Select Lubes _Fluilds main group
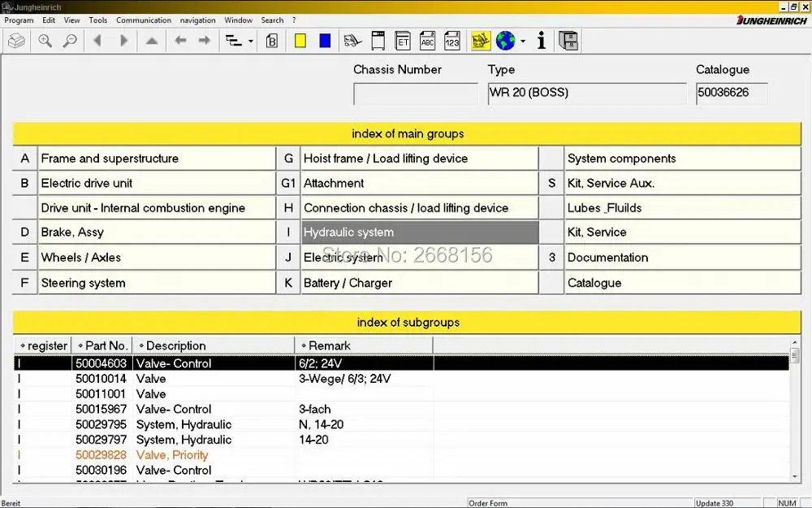The image size is (812, 508). 683,208
